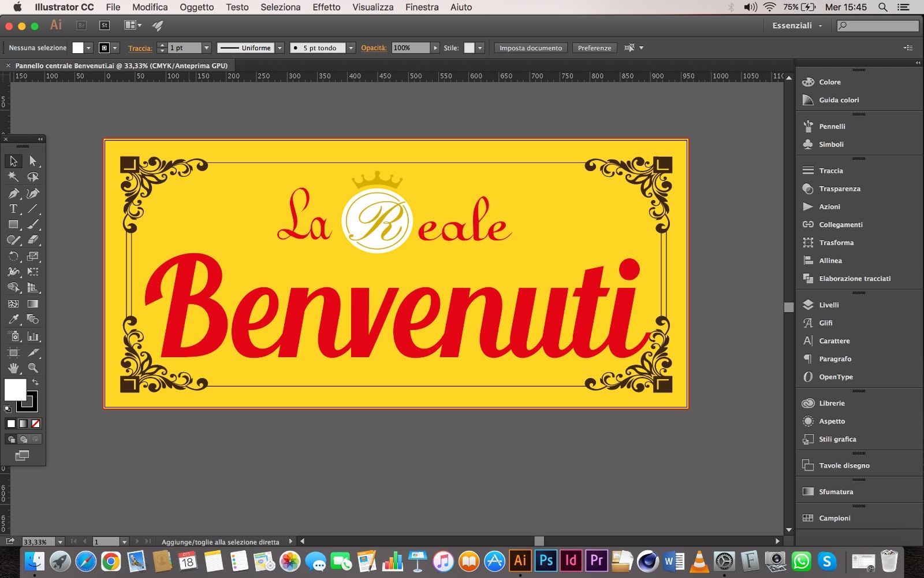This screenshot has width=924, height=578.
Task: Expand the stroke weight dropdown
Action: pos(207,48)
